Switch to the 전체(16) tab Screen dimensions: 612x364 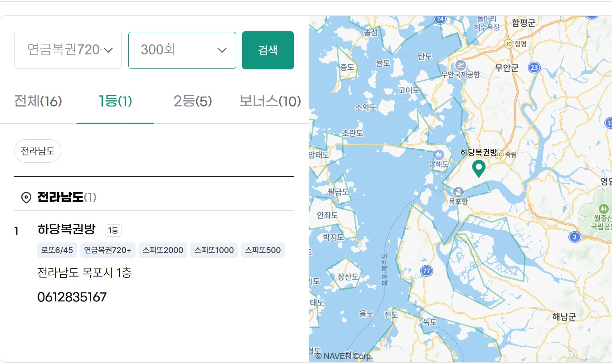tap(38, 102)
